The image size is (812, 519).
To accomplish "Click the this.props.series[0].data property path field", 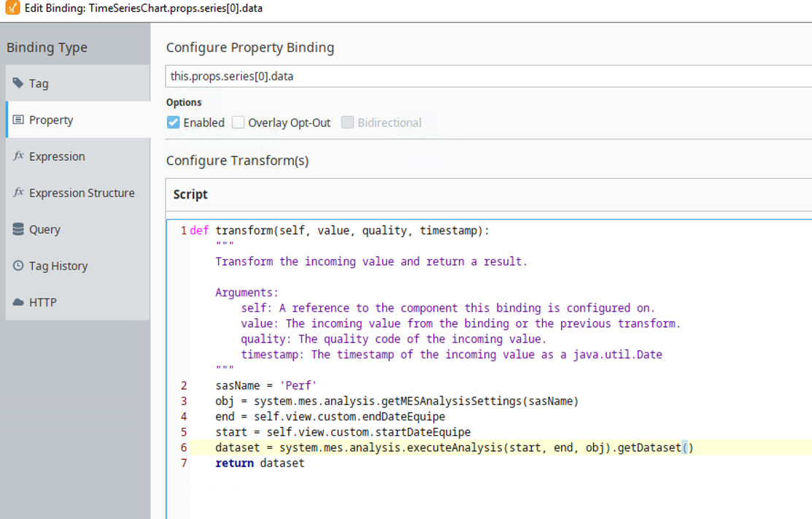I will pos(488,76).
